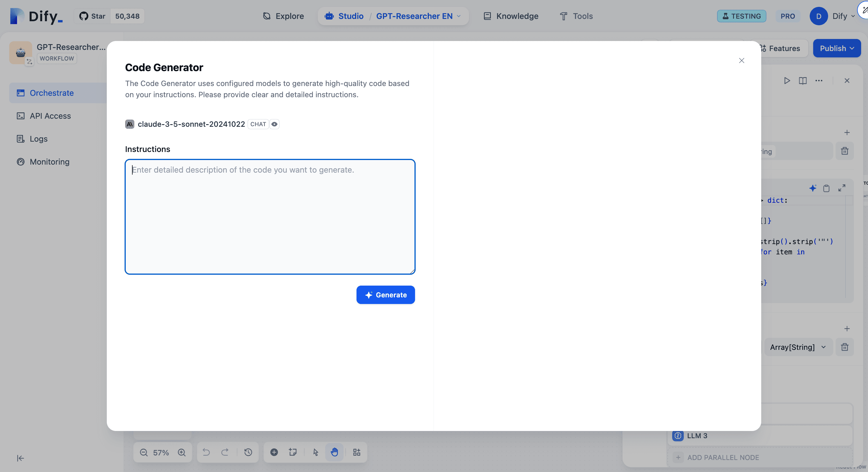Open the node help book icon

tap(803, 81)
